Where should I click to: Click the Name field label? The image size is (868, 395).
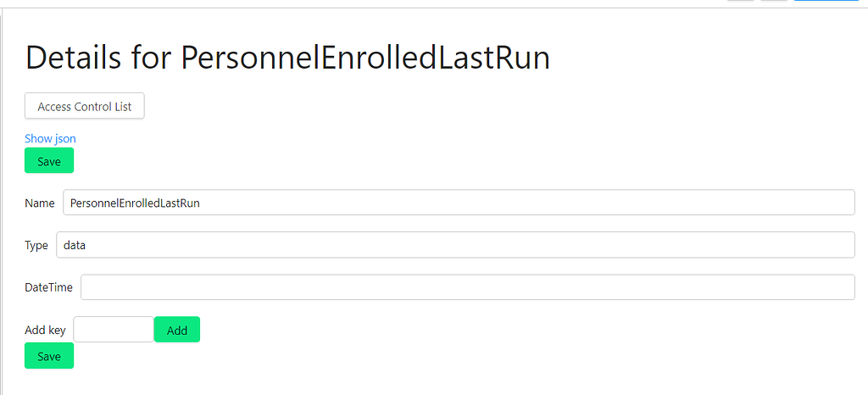pos(40,203)
